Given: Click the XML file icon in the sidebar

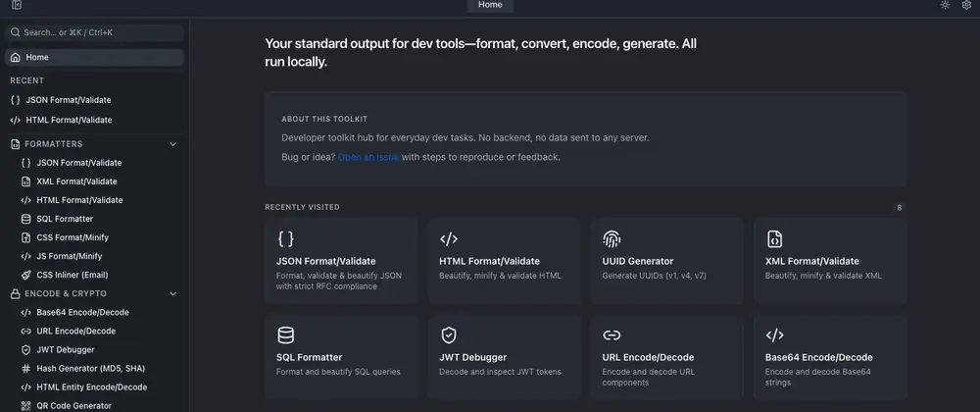Looking at the screenshot, I should click(x=25, y=181).
